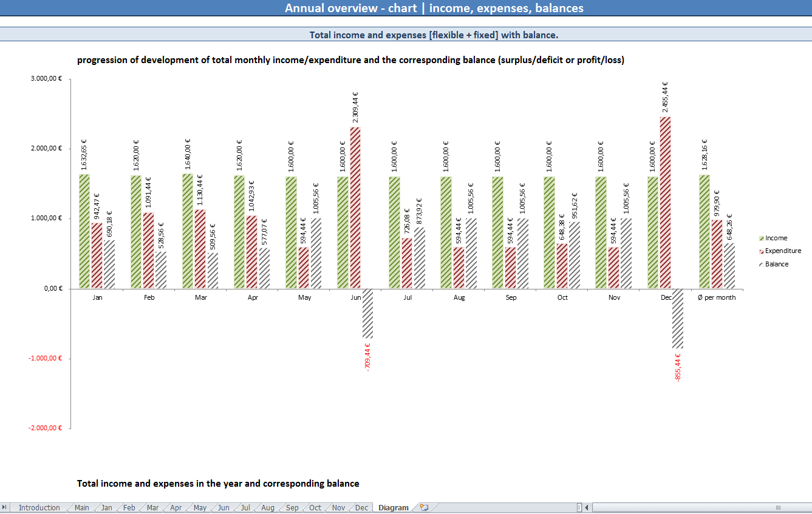Open the Aug sheet tab
Image resolution: width=812 pixels, height=514 pixels.
pos(267,508)
